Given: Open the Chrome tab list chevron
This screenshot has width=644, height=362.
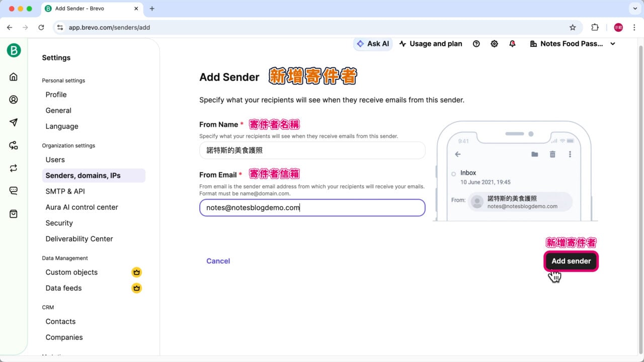Looking at the screenshot, I should tap(633, 9).
